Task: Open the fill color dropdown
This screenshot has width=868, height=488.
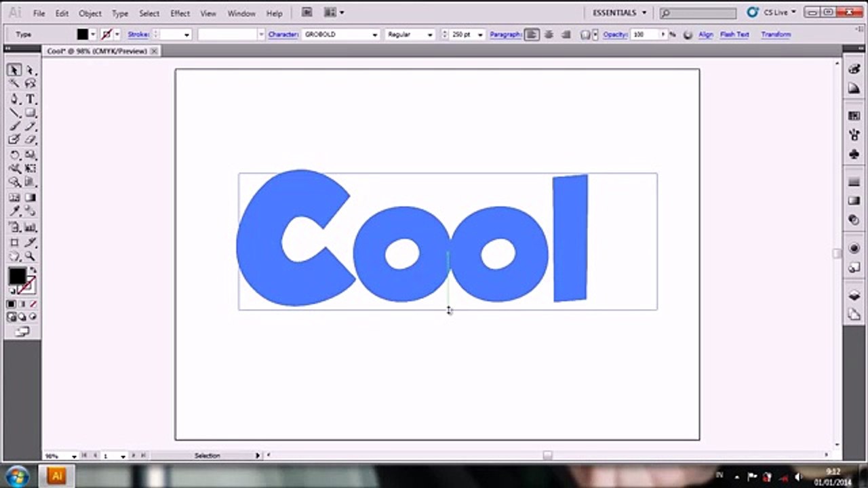Action: click(x=93, y=35)
